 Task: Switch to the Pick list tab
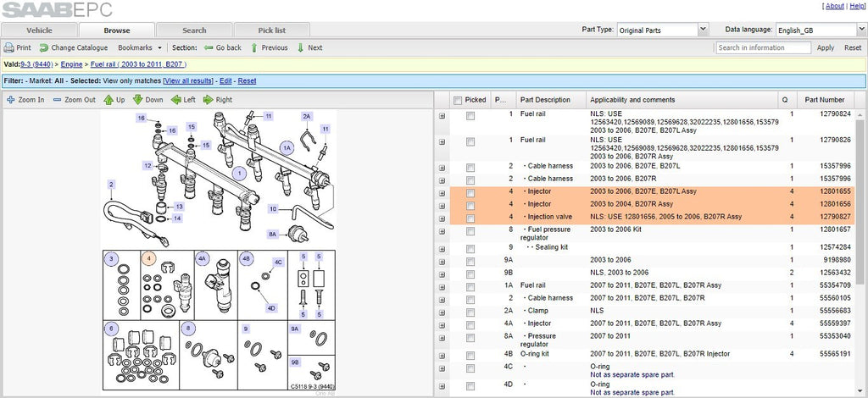(272, 30)
